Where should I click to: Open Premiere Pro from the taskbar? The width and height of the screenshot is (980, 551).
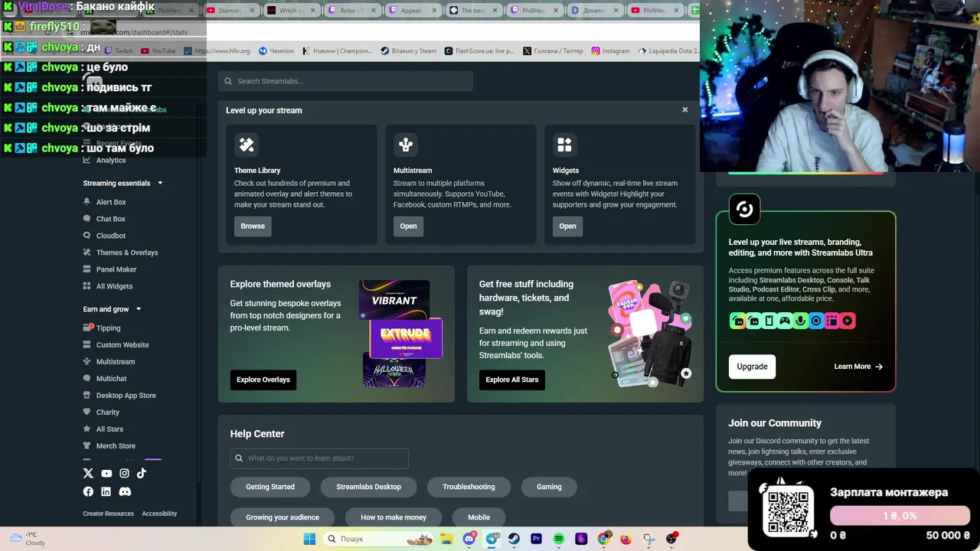point(536,539)
